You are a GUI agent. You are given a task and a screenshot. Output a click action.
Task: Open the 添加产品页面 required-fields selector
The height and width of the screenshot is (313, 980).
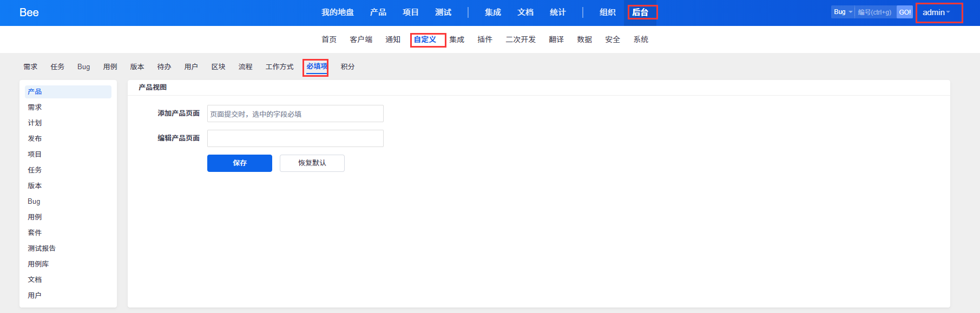(x=295, y=114)
